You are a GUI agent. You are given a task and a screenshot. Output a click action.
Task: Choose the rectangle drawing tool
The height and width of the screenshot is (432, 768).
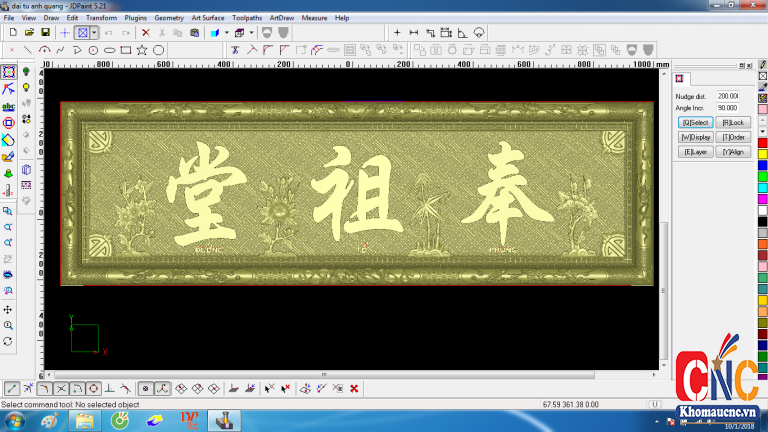(x=126, y=50)
